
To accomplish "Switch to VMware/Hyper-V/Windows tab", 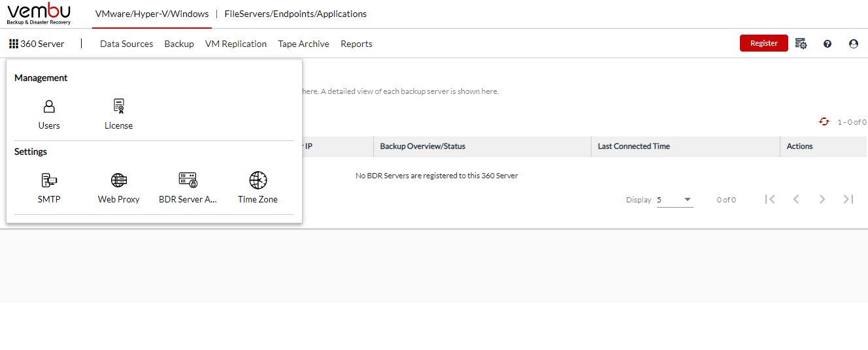I will [152, 14].
